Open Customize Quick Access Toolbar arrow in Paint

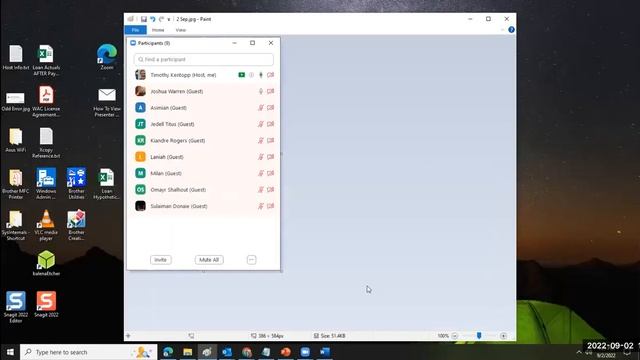point(169,19)
